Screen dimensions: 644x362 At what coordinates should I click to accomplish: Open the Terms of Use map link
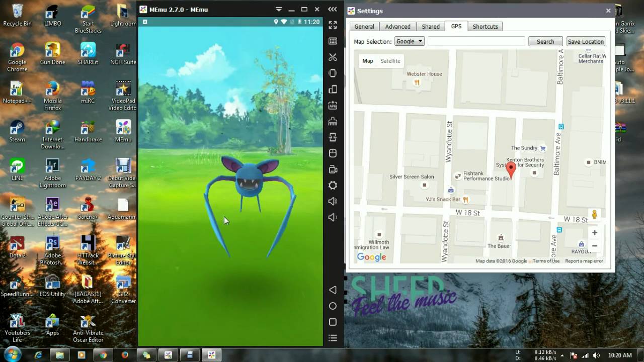point(546,261)
